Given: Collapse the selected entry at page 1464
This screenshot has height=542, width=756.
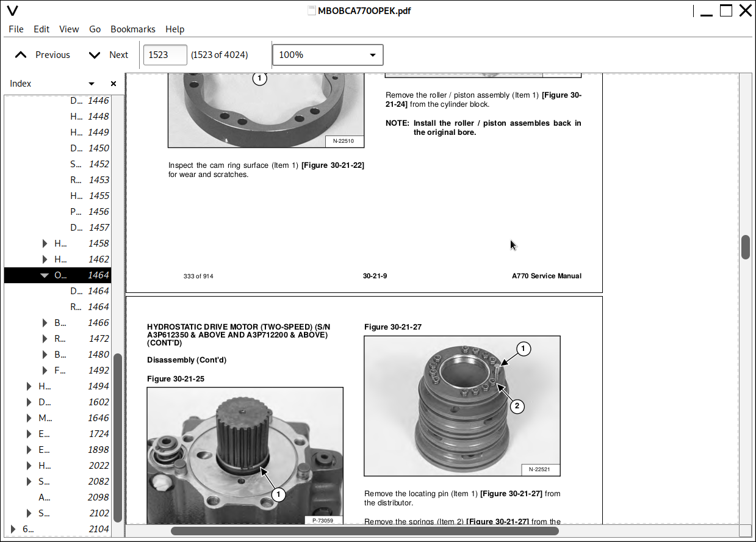Looking at the screenshot, I should coord(44,275).
